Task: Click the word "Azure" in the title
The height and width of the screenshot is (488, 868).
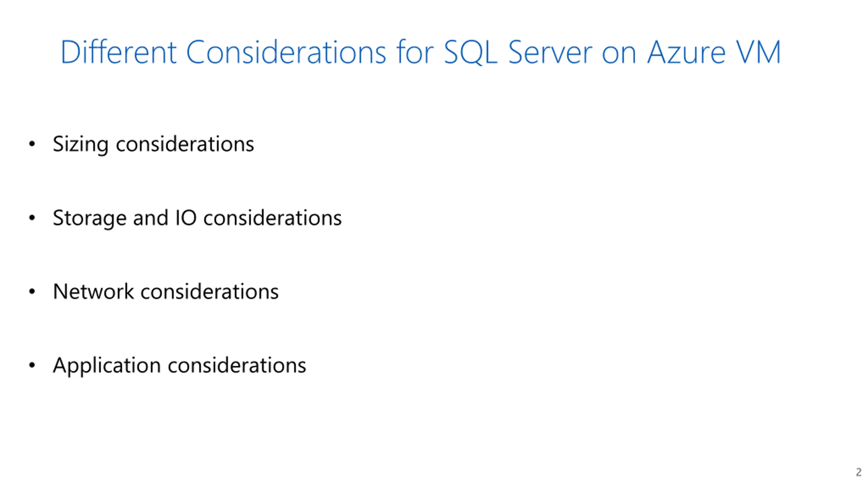Action: (687, 52)
